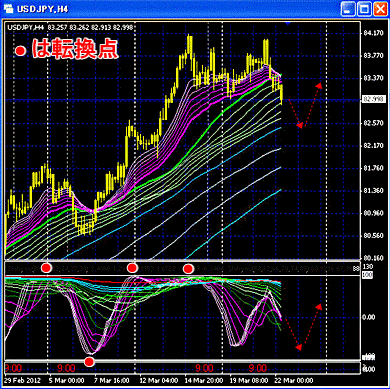Click the 12 Mar 04:00 date label
Screen dimensions: 390x389
tap(154, 381)
